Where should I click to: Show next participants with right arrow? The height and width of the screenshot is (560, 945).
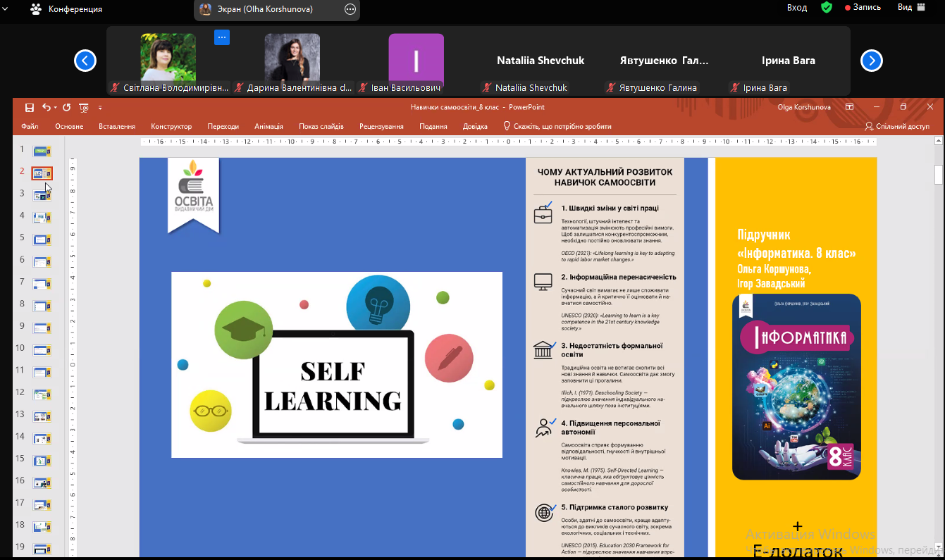tap(872, 61)
